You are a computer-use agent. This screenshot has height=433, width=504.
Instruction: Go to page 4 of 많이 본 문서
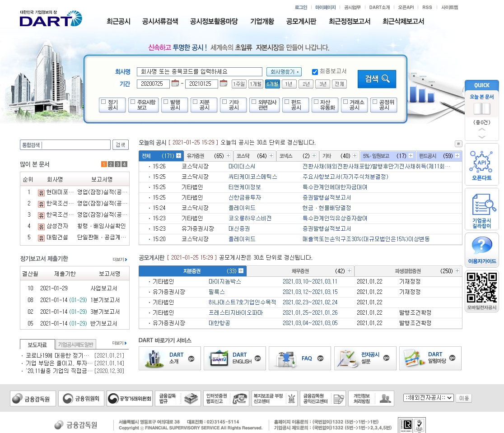124,164
